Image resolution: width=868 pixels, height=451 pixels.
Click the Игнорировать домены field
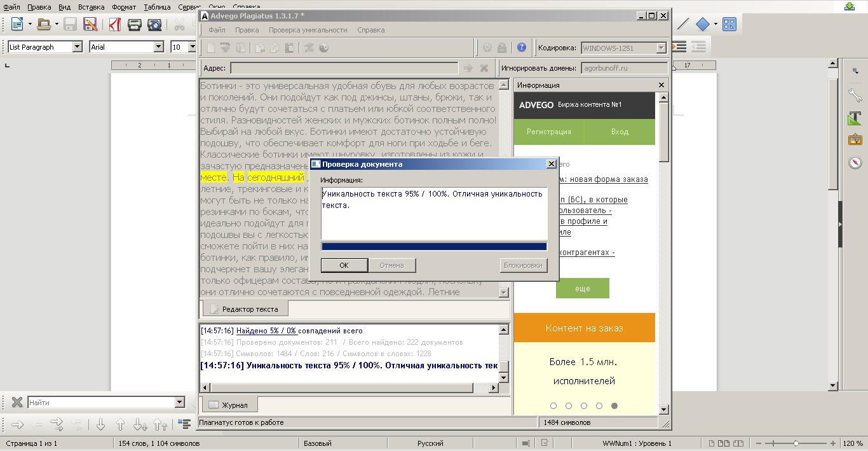pyautogui.click(x=623, y=68)
